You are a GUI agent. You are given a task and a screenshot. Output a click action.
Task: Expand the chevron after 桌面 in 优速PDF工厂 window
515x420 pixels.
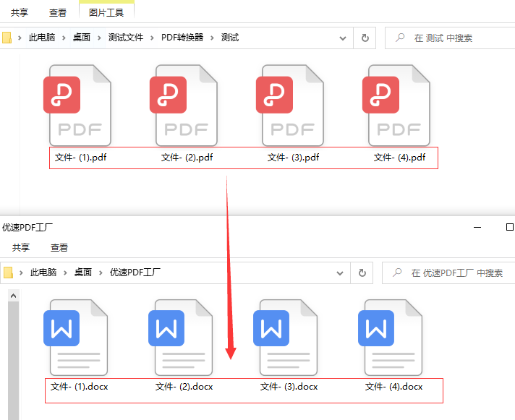[101, 273]
